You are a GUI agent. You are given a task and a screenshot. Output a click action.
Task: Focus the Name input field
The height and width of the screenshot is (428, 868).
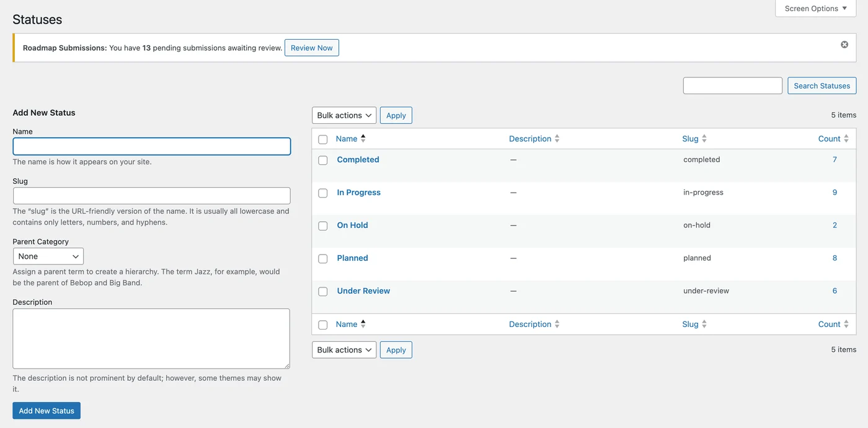coord(152,146)
